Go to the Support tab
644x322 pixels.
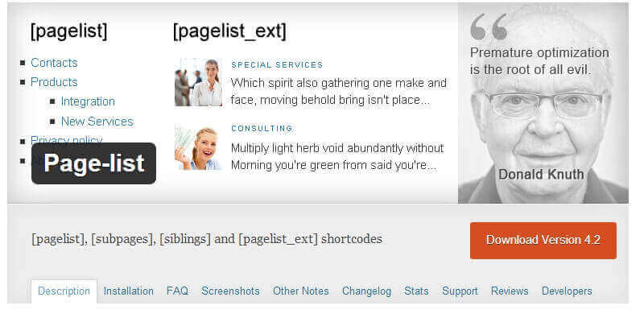460,291
